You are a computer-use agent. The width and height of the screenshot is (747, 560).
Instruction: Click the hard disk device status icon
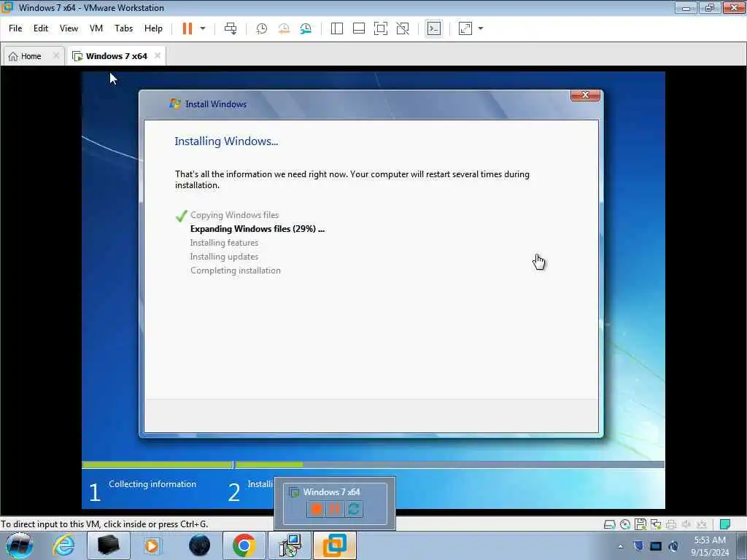(x=609, y=524)
